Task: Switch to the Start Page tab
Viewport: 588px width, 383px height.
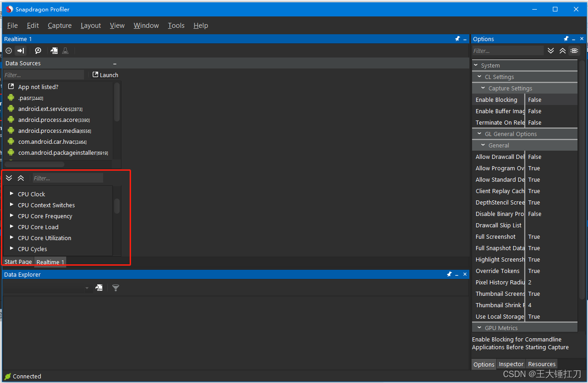Action: [18, 262]
